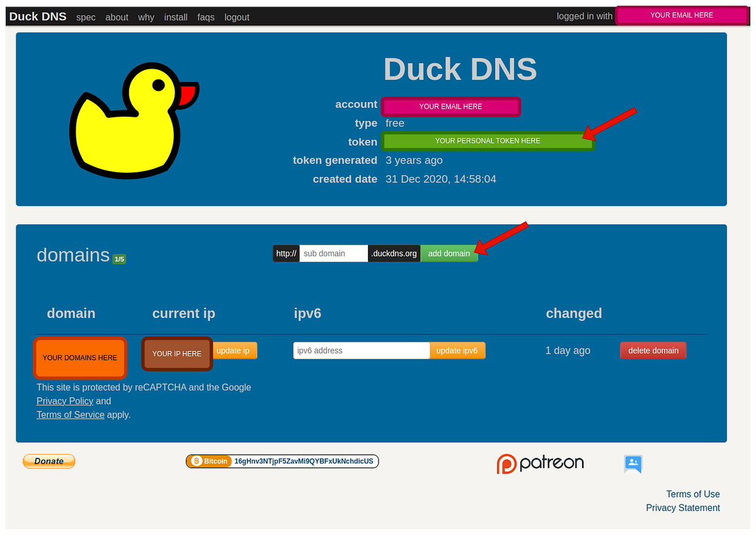Screen dimensions: 756x536
Task: Open the Privacy Policy link
Action: (65, 400)
